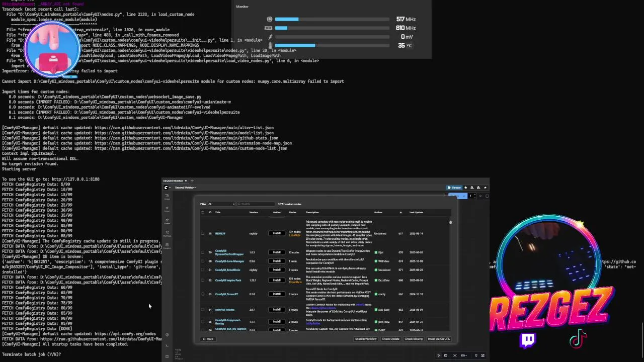Open the Filter dropdown set to All
The width and height of the screenshot is (644, 362).
click(x=221, y=204)
